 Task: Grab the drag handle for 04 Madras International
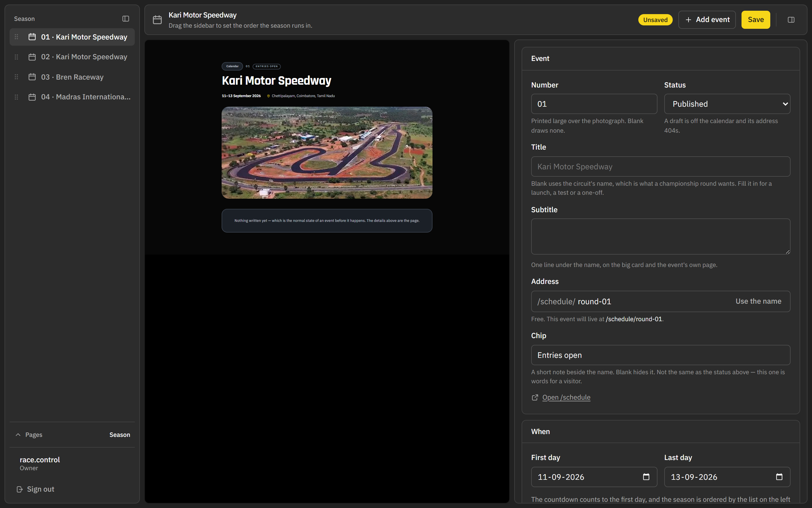16,97
